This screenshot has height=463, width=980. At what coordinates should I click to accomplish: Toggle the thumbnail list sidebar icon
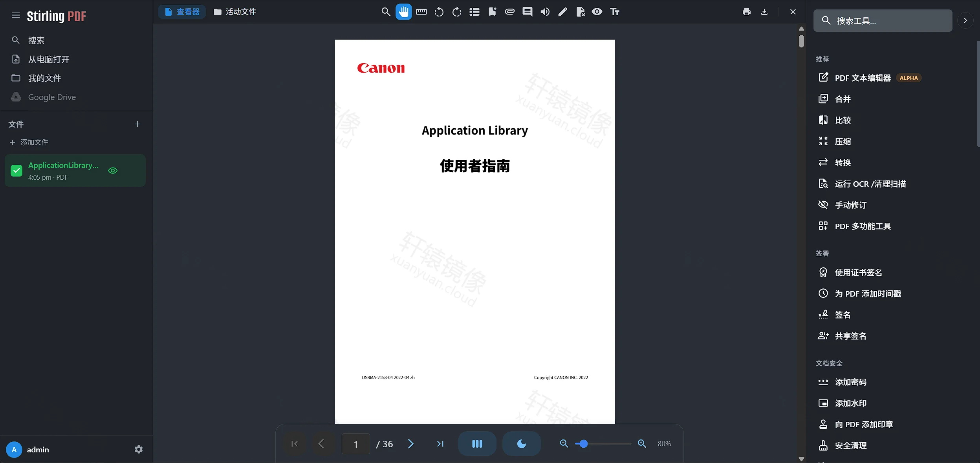(474, 12)
